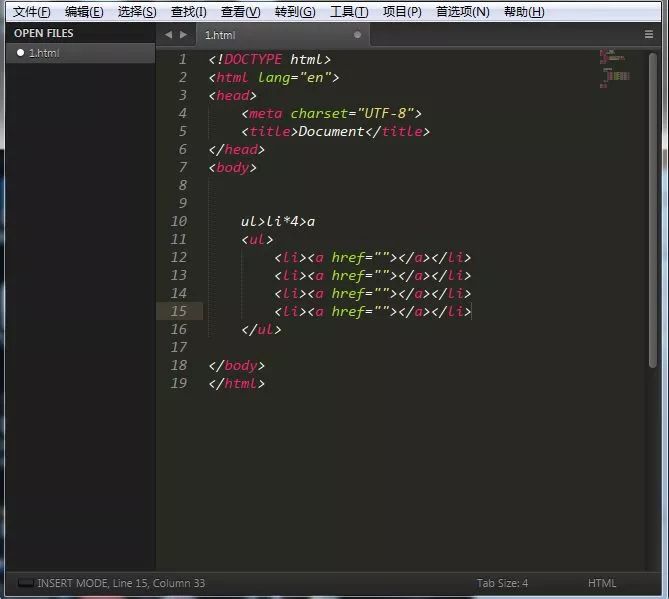Click the Tab Size: 4 status entry
Image resolution: width=669 pixels, height=599 pixels.
(502, 583)
